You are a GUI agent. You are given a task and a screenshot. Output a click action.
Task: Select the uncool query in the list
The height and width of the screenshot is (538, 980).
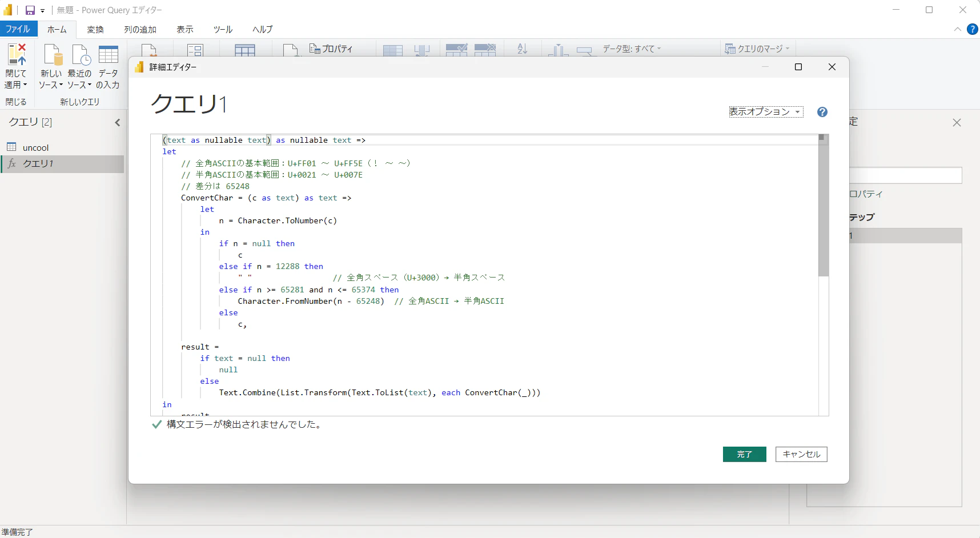(x=62, y=147)
